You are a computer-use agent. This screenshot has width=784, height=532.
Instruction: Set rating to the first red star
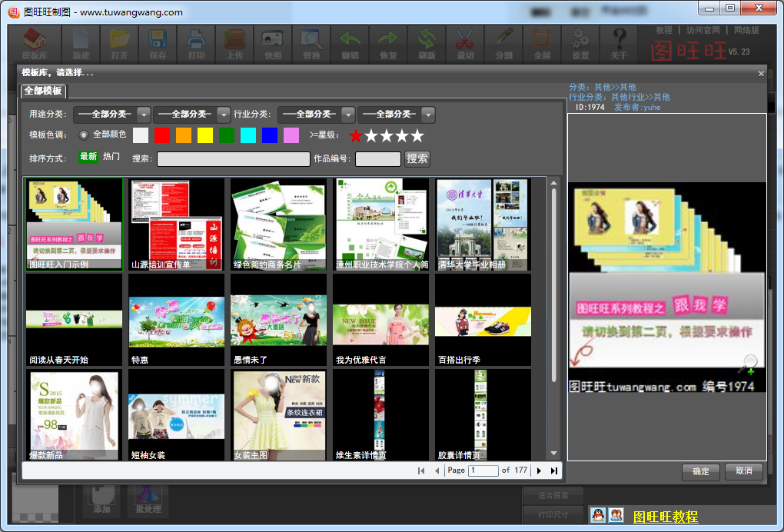(356, 135)
